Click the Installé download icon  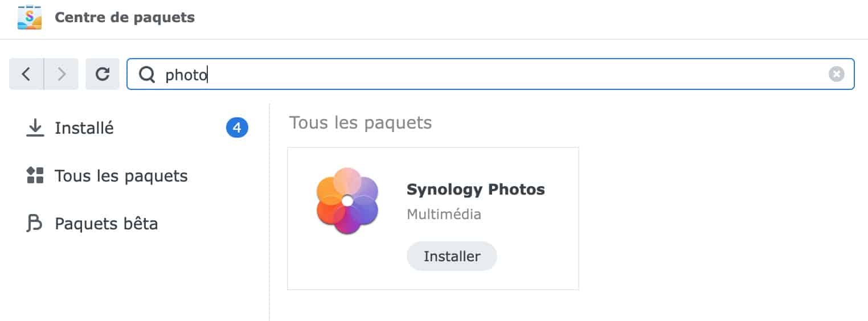pos(35,128)
